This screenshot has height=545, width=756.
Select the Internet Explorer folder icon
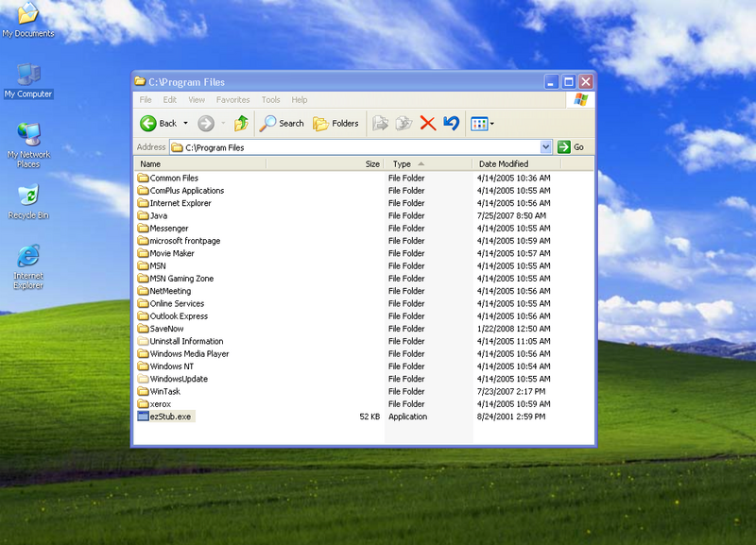tap(143, 203)
